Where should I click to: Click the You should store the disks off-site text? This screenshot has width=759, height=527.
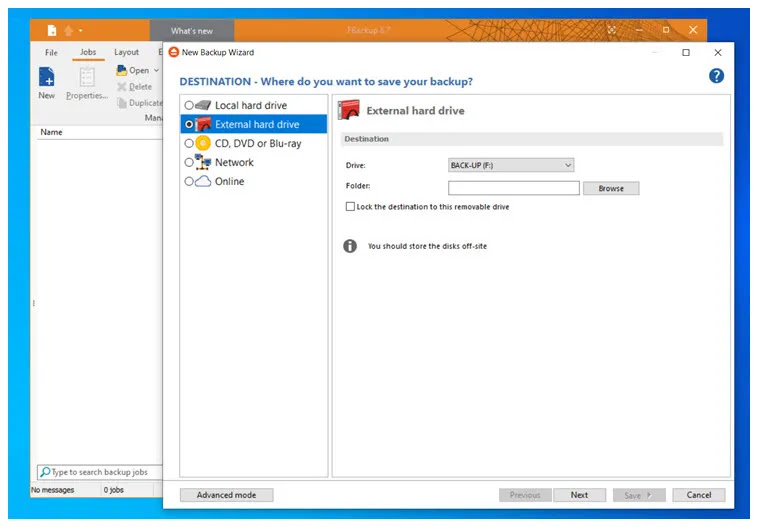427,246
